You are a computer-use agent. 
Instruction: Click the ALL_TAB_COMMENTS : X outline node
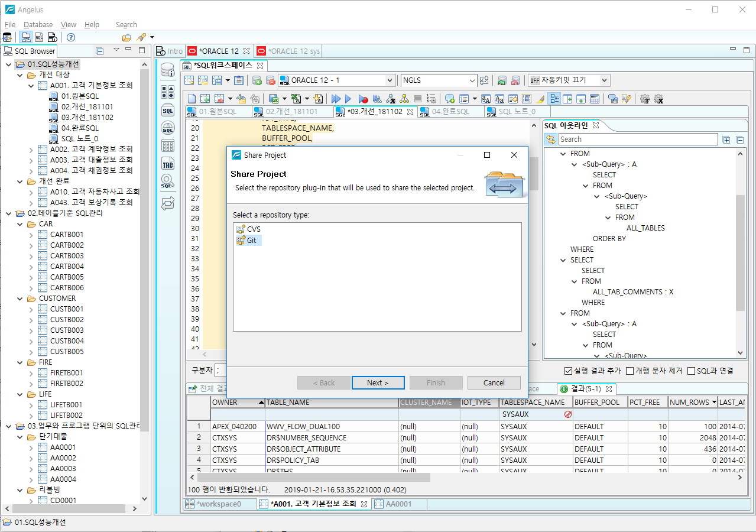tap(632, 292)
